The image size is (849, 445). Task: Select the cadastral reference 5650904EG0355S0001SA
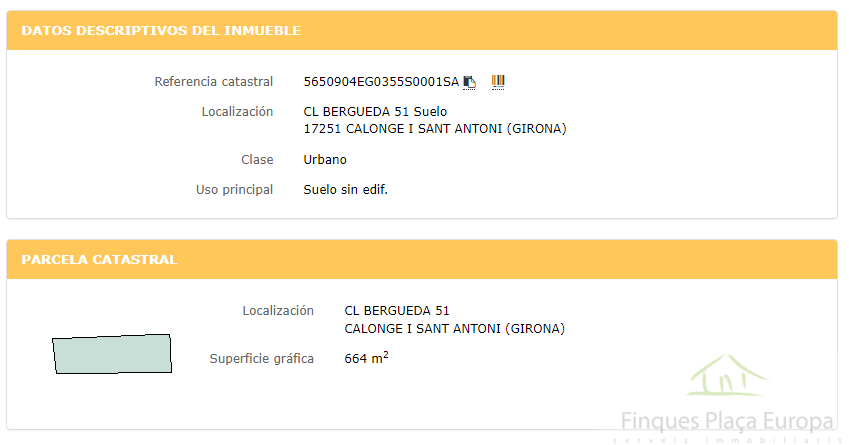(x=381, y=82)
